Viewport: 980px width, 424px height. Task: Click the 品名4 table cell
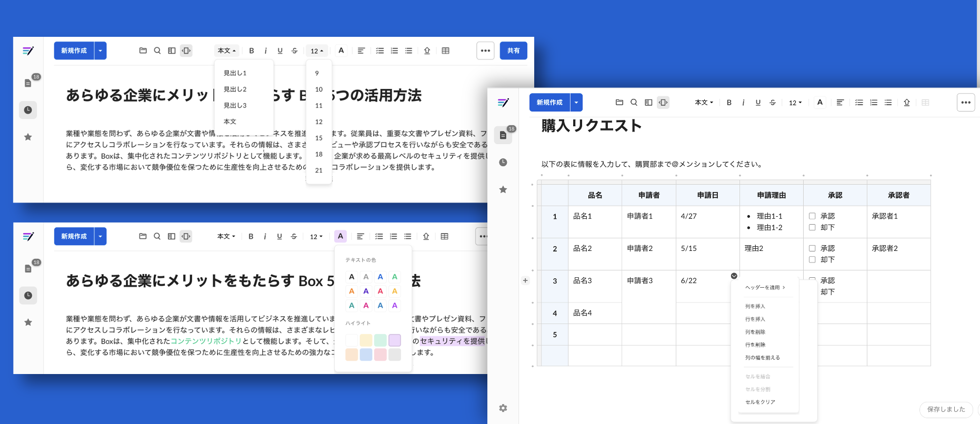(x=595, y=313)
